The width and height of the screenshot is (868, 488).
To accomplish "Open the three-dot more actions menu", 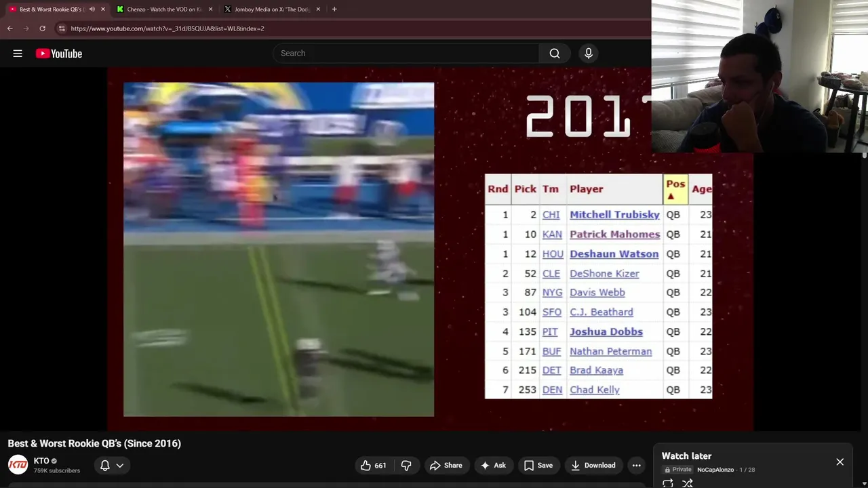I will point(636,466).
